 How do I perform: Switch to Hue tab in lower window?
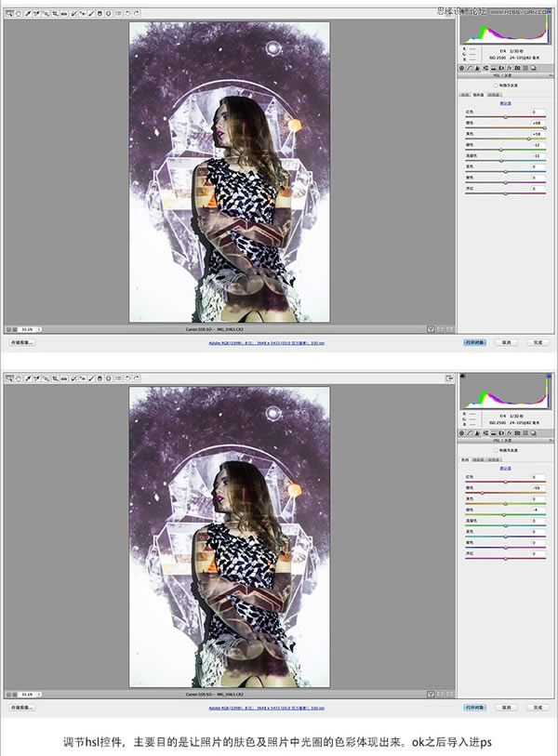tap(464, 460)
